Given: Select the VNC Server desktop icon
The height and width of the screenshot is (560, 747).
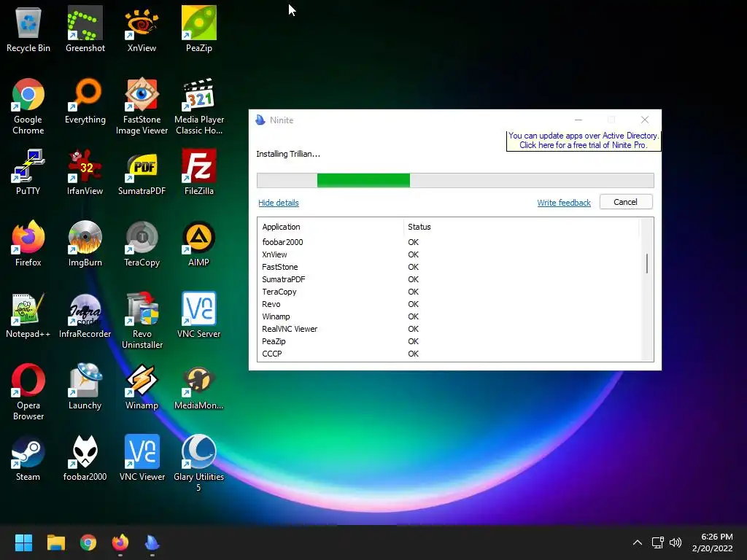Looking at the screenshot, I should tap(198, 315).
